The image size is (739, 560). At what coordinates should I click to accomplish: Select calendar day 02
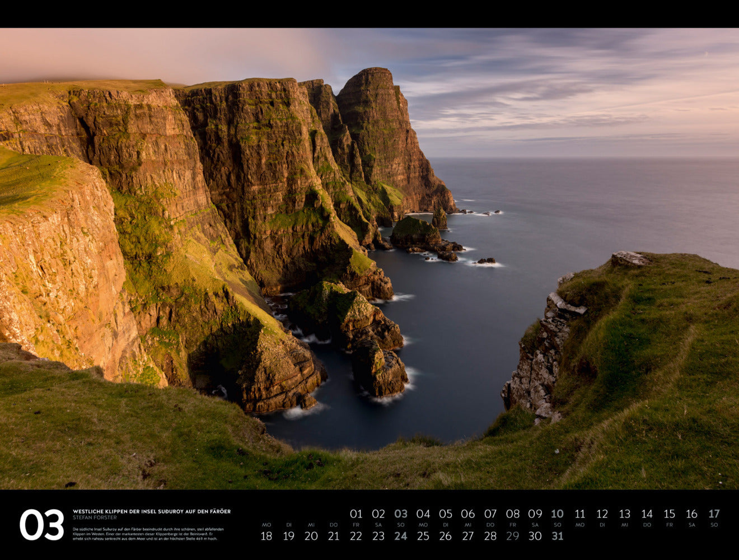click(x=378, y=514)
